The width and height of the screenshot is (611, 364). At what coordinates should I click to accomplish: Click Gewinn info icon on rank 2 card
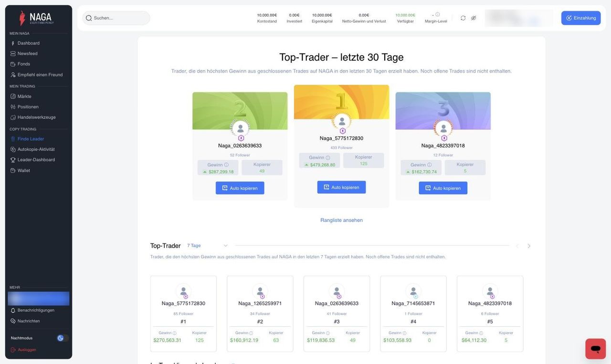[226, 165]
